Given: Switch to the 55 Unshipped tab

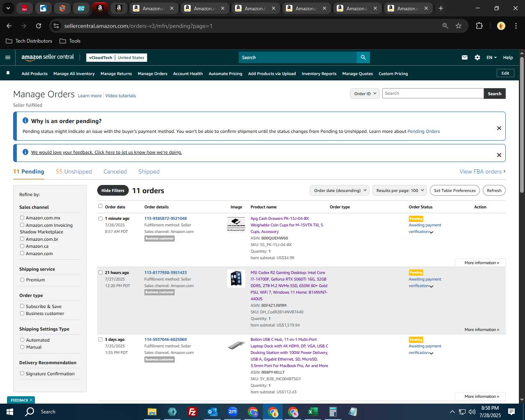Looking at the screenshot, I should [x=74, y=171].
